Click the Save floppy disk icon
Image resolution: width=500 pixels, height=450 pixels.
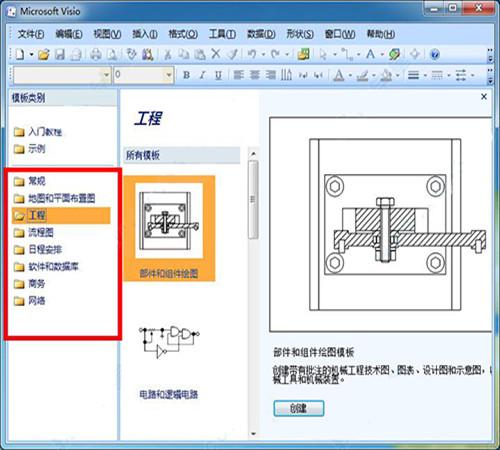tap(60, 54)
